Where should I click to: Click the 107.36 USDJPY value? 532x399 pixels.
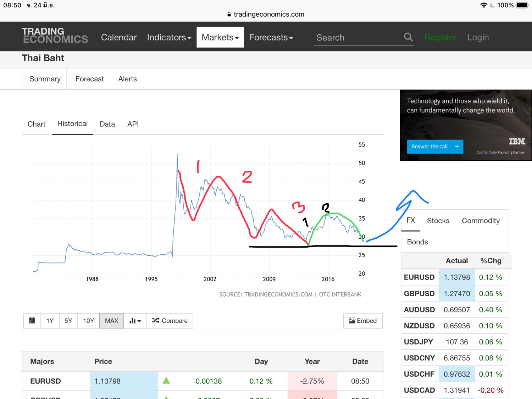[x=457, y=342]
